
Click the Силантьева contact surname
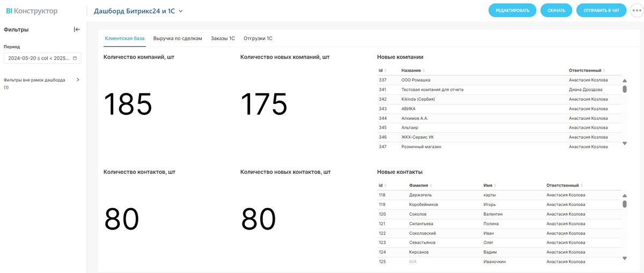pyautogui.click(x=421, y=224)
